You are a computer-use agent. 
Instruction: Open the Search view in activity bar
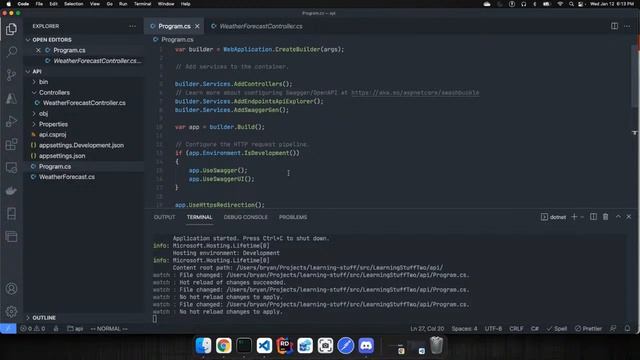coord(11,51)
